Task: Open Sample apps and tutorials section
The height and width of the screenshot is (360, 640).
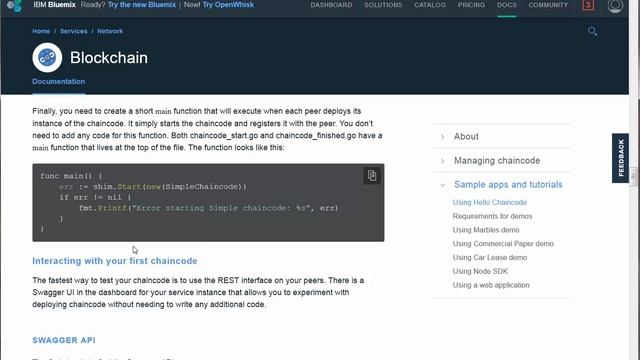Action: [x=508, y=185]
